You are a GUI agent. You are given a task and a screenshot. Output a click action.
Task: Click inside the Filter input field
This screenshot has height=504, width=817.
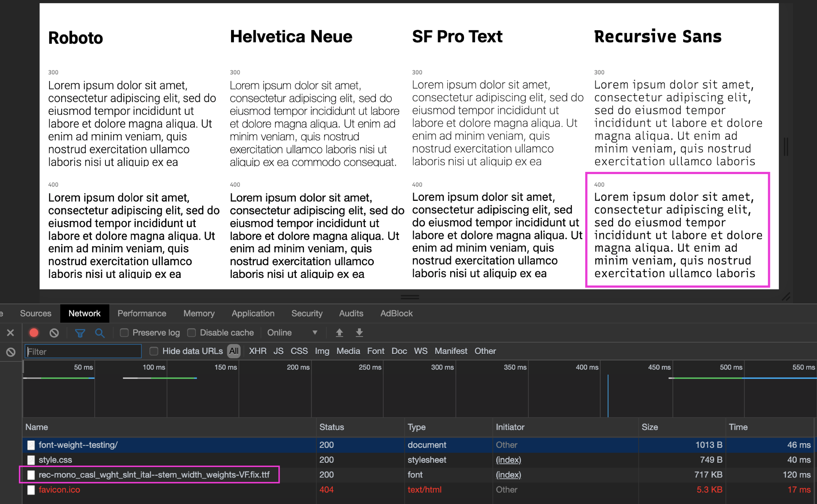(x=83, y=351)
